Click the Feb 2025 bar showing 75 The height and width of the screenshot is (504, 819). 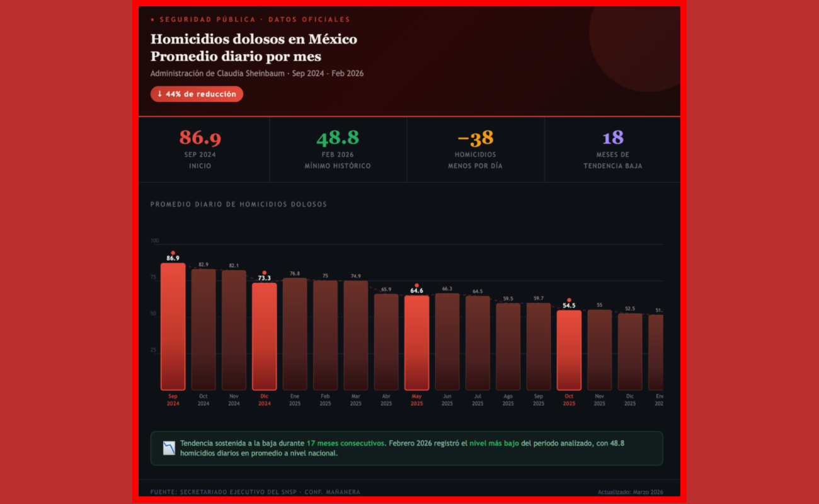[324, 334]
